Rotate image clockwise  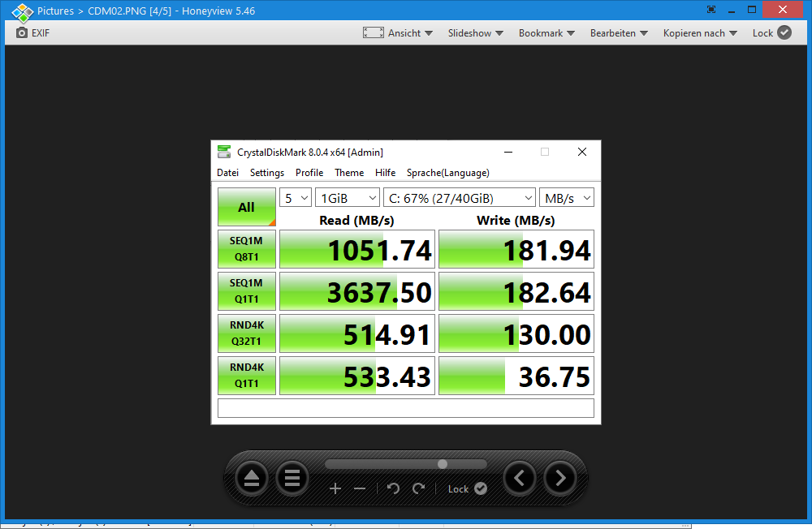pyautogui.click(x=419, y=488)
